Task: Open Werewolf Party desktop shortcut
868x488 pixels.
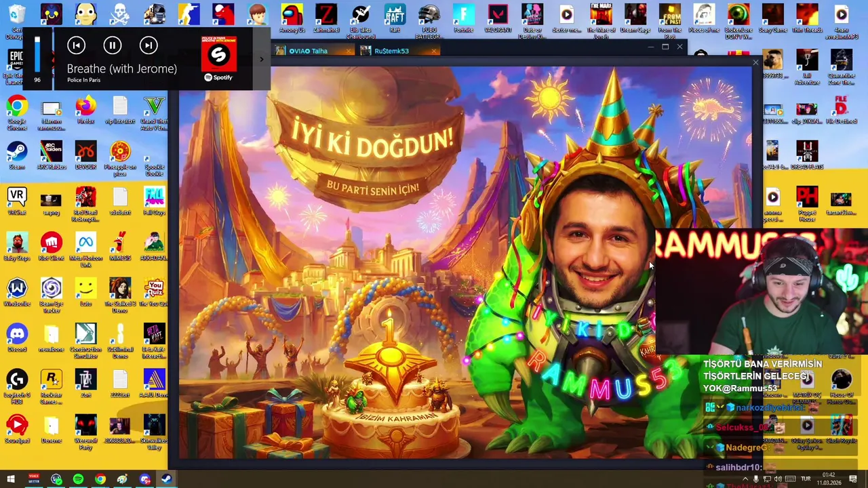Action: pyautogui.click(x=85, y=432)
